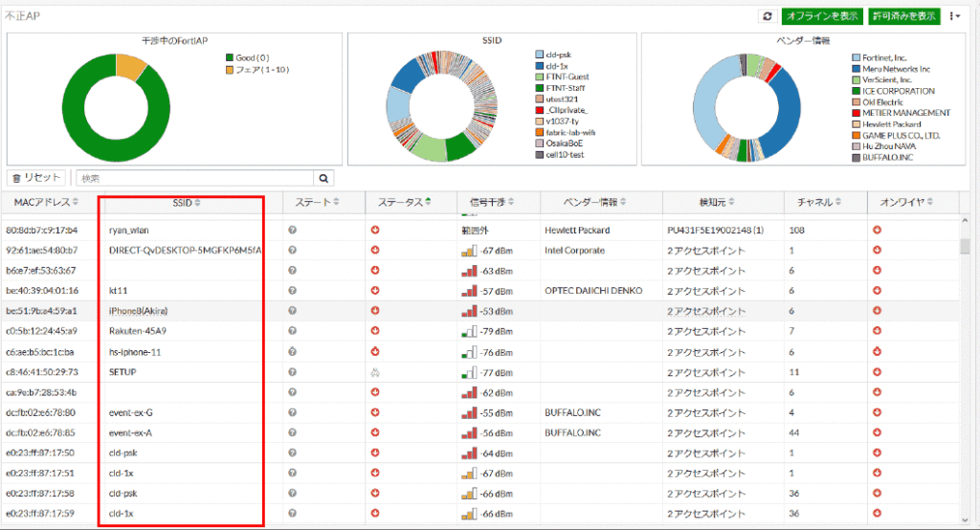Click on-wire icon for ryan_wlan row
This screenshot has height=530, width=980.
(x=877, y=230)
